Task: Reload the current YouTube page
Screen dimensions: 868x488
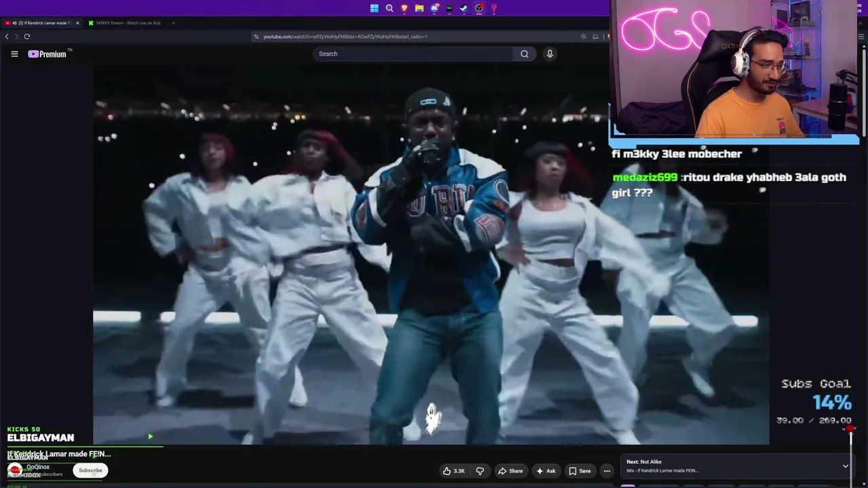Action: coord(27,37)
